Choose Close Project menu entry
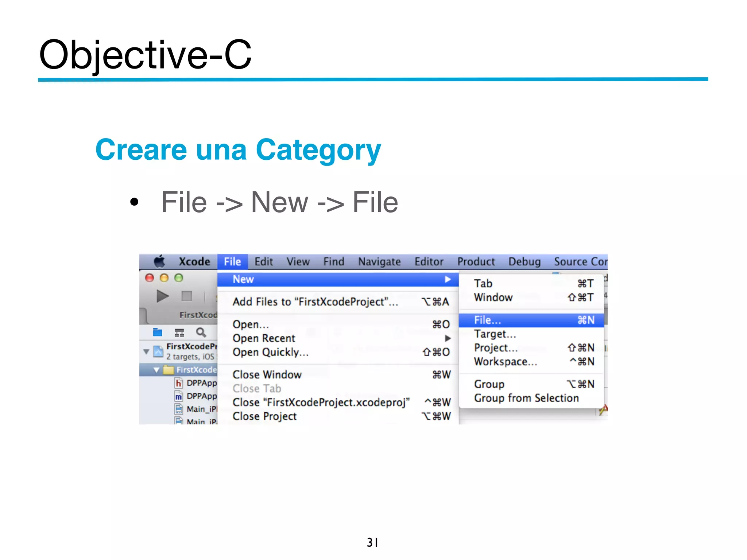The image size is (747, 560). coord(338,416)
